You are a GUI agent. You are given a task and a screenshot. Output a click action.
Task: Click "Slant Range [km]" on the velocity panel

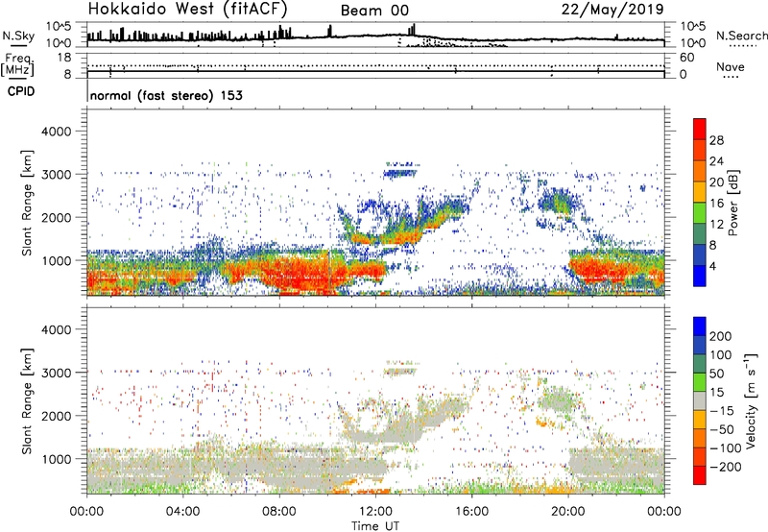(27, 401)
